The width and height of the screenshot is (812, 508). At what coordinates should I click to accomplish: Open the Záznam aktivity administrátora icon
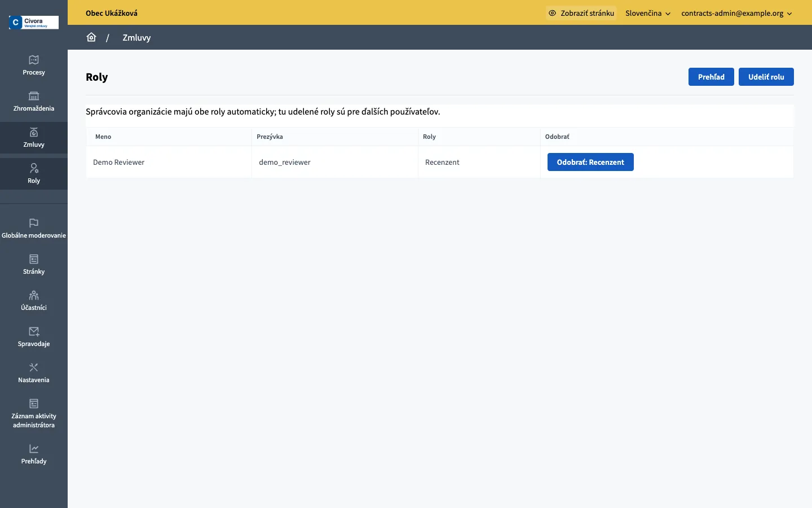(x=34, y=404)
